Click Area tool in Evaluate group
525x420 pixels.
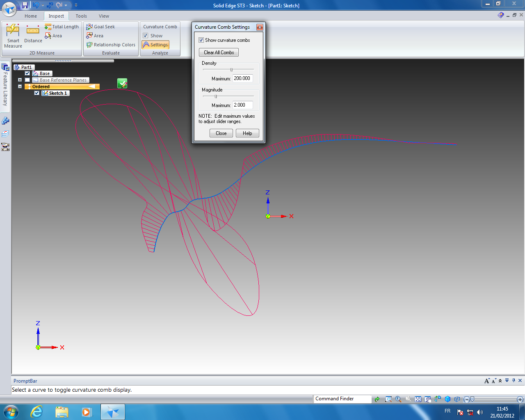pos(95,36)
